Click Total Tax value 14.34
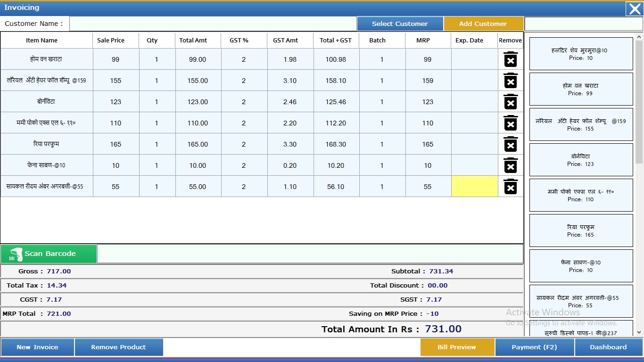 pos(57,285)
